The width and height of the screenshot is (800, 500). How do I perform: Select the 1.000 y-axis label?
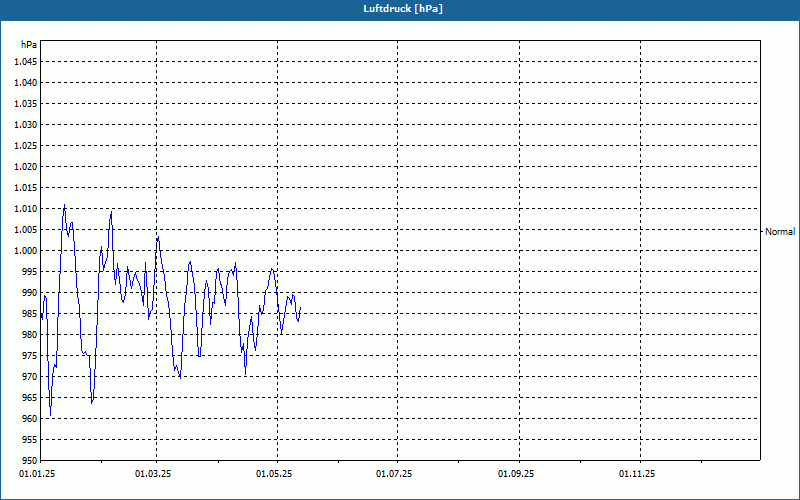pyautogui.click(x=26, y=251)
